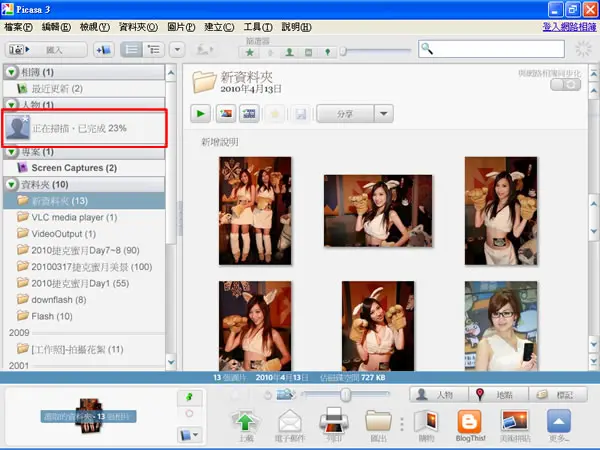600x450 pixels.
Task: Click the export folder icon
Action: pyautogui.click(x=378, y=425)
